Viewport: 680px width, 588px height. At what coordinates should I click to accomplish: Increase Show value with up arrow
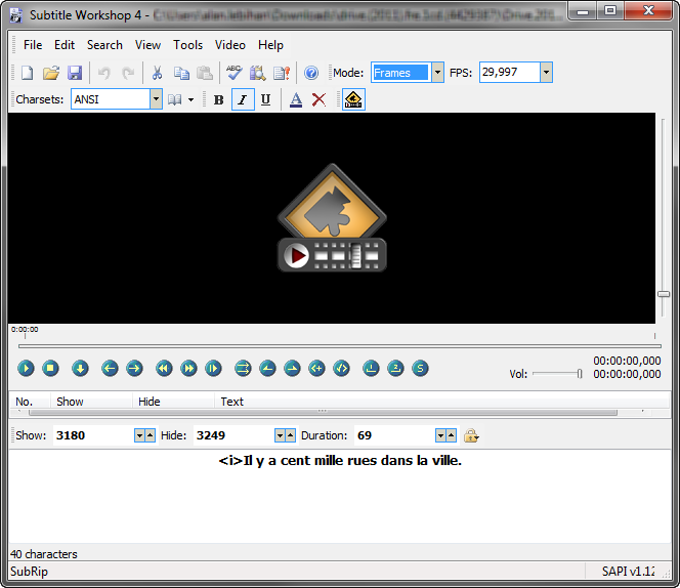(150, 435)
